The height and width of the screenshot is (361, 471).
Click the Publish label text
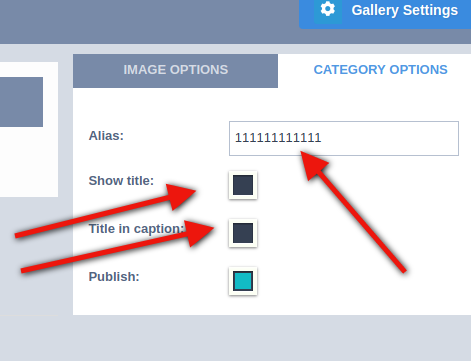(x=114, y=277)
